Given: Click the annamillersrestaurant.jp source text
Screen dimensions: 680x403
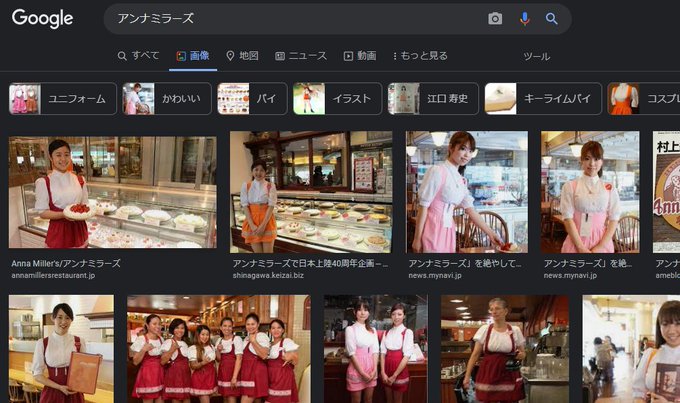Looking at the screenshot, I should coord(53,275).
